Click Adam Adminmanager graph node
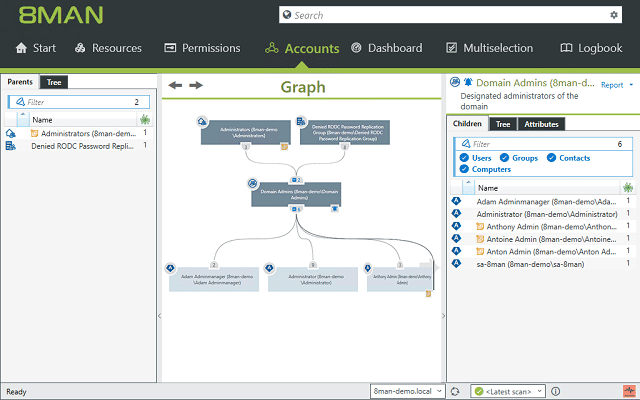The height and width of the screenshot is (400, 640). coord(214,279)
